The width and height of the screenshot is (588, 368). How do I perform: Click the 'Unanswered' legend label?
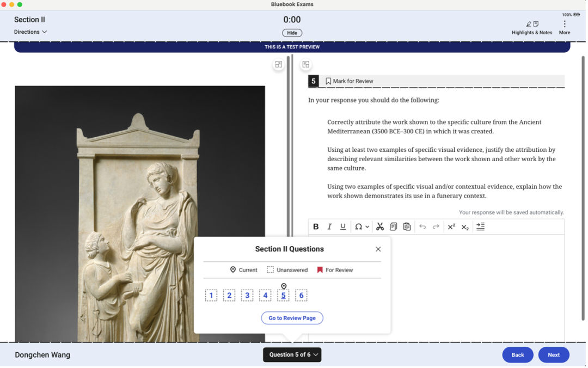click(x=292, y=270)
